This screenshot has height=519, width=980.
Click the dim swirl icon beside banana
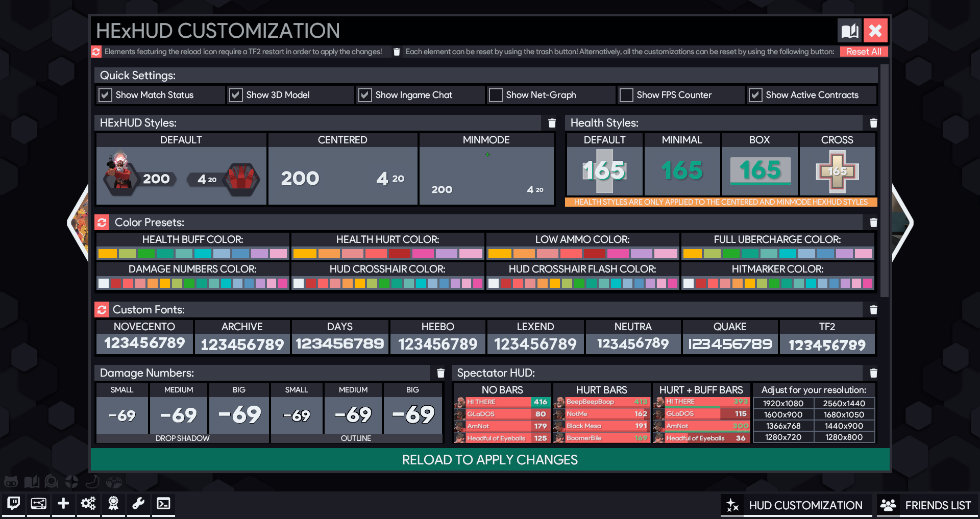point(114,481)
